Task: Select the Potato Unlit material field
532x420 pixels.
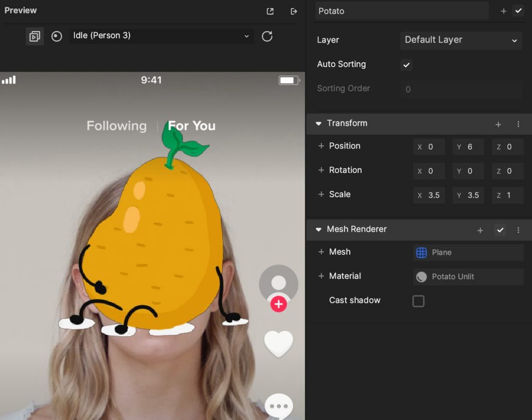Action: pos(468,277)
